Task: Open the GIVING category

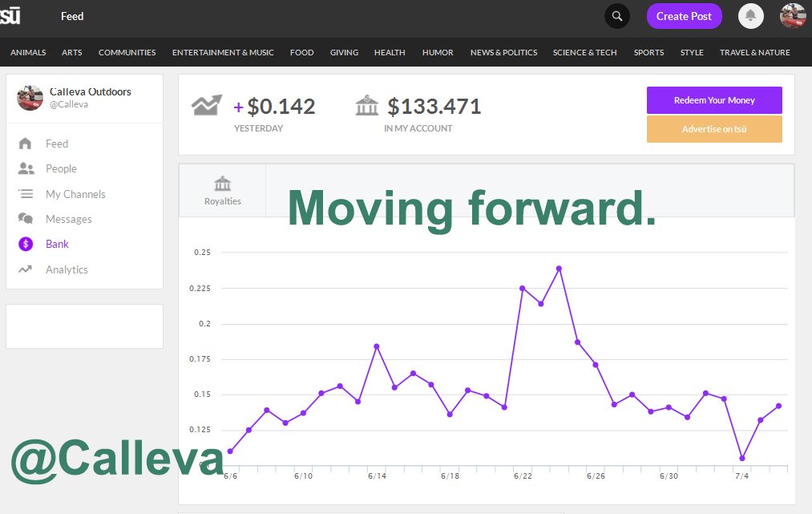Action: click(344, 52)
